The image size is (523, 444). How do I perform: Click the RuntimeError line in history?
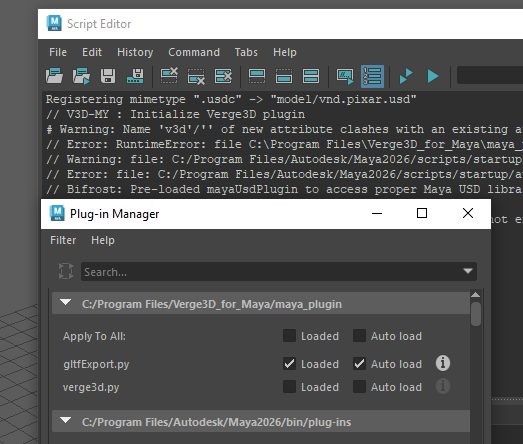(x=284, y=144)
